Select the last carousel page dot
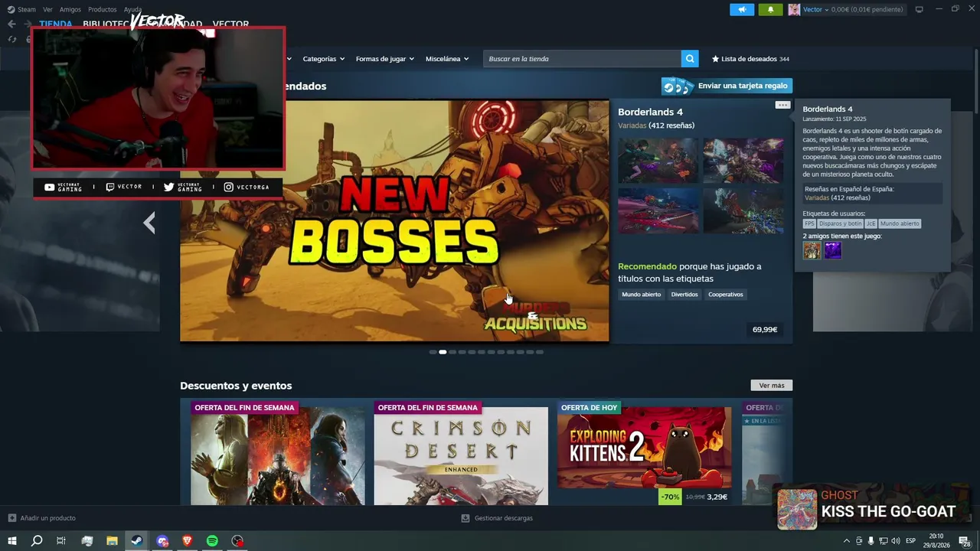The image size is (980, 551). pos(540,352)
